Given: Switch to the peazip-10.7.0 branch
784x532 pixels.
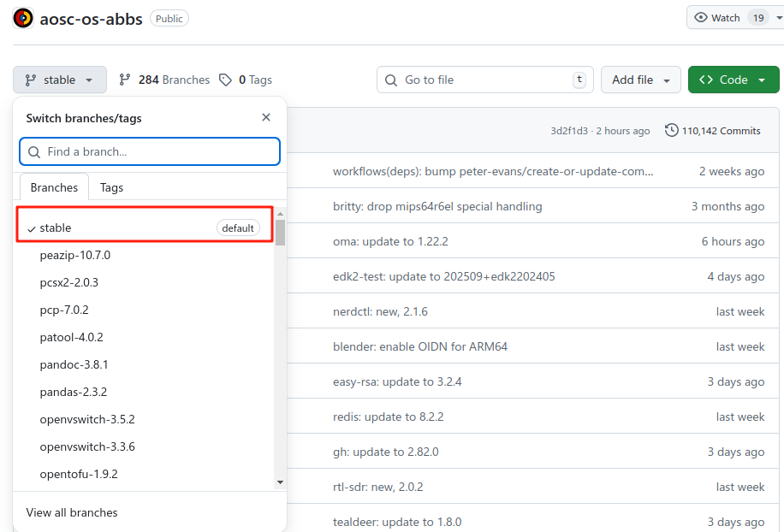Looking at the screenshot, I should [75, 255].
